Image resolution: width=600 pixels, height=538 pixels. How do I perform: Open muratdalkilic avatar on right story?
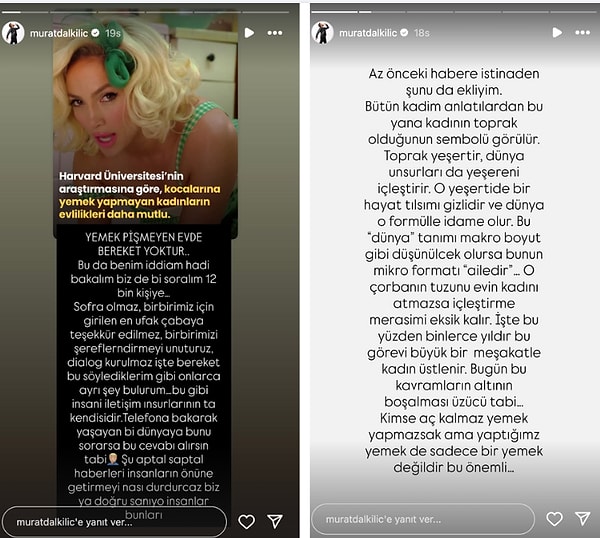coord(323,33)
